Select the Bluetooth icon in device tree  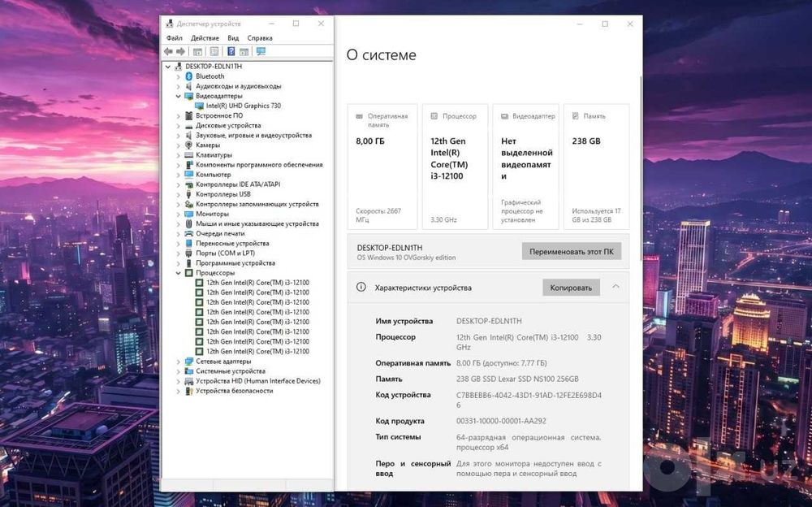pyautogui.click(x=189, y=76)
